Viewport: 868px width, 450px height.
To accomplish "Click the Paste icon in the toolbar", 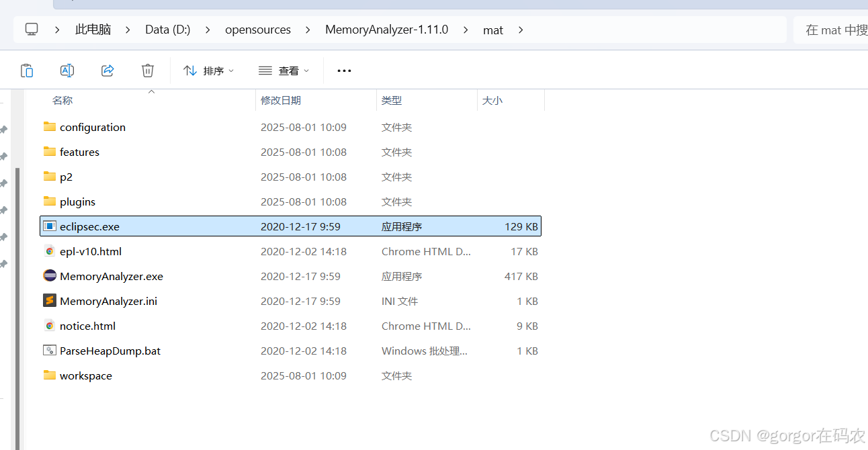I will click(x=27, y=70).
